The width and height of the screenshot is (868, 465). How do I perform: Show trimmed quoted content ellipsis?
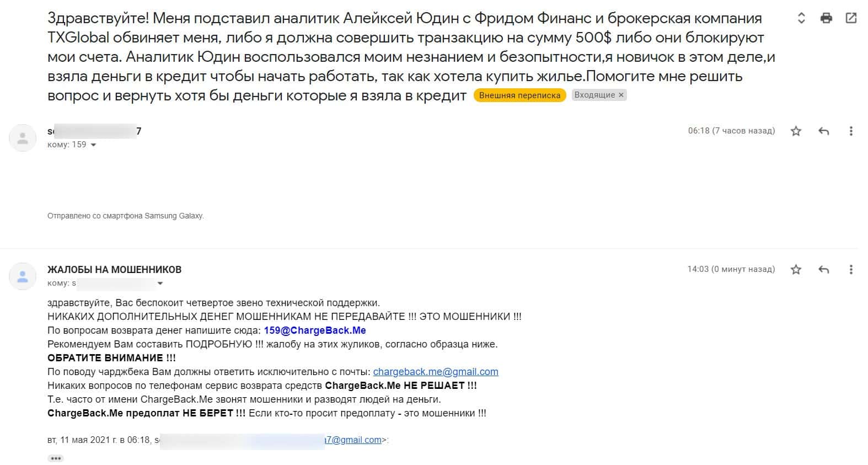(56, 458)
